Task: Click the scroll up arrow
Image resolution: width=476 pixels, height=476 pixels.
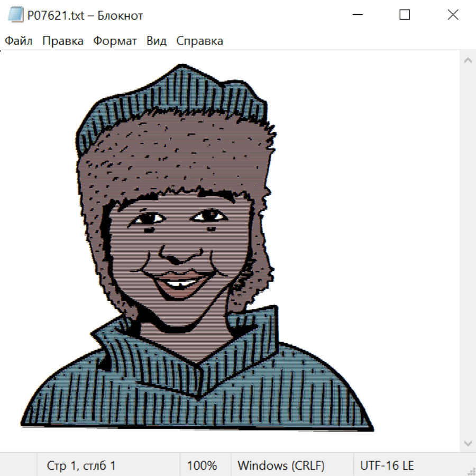Action: tap(468, 61)
